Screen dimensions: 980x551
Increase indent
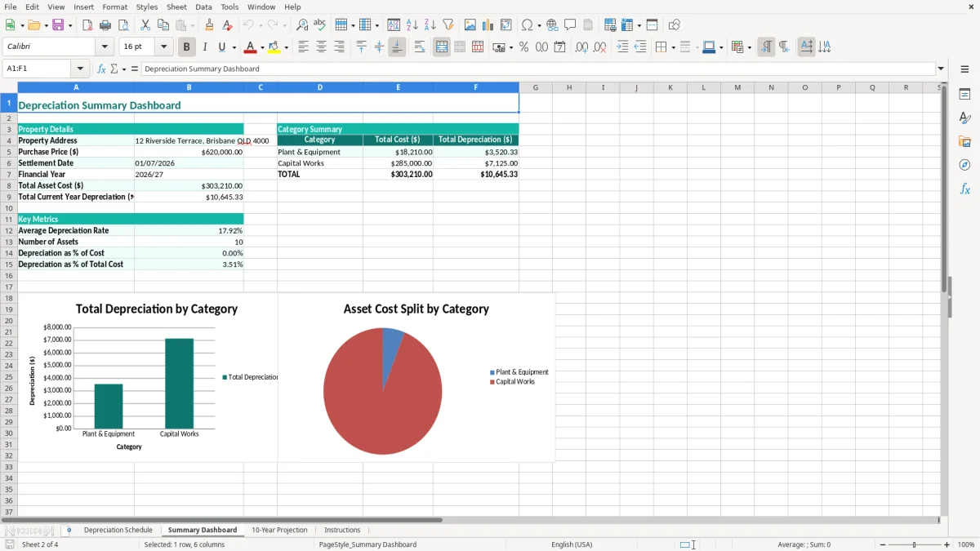pos(622,47)
